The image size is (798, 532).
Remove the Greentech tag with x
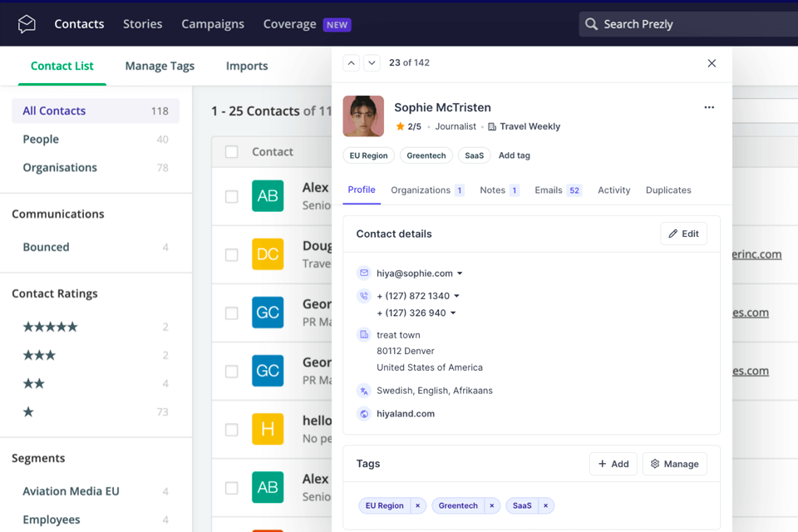[491, 505]
